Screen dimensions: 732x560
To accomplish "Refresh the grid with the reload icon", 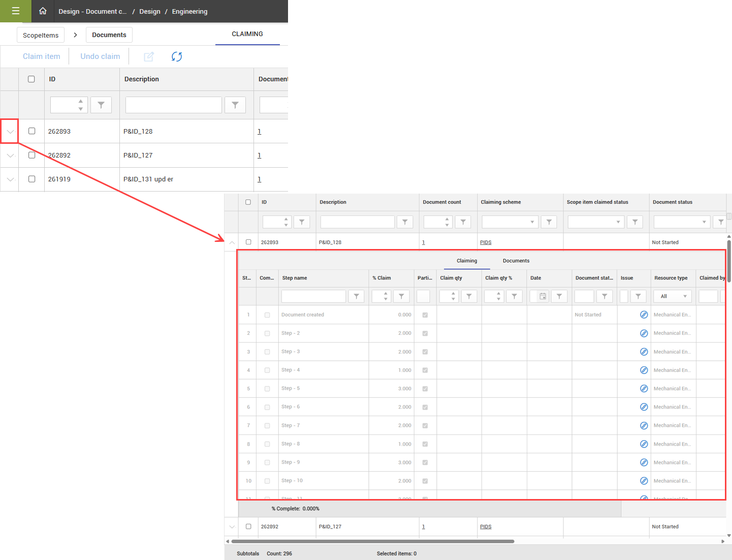I will pos(176,56).
